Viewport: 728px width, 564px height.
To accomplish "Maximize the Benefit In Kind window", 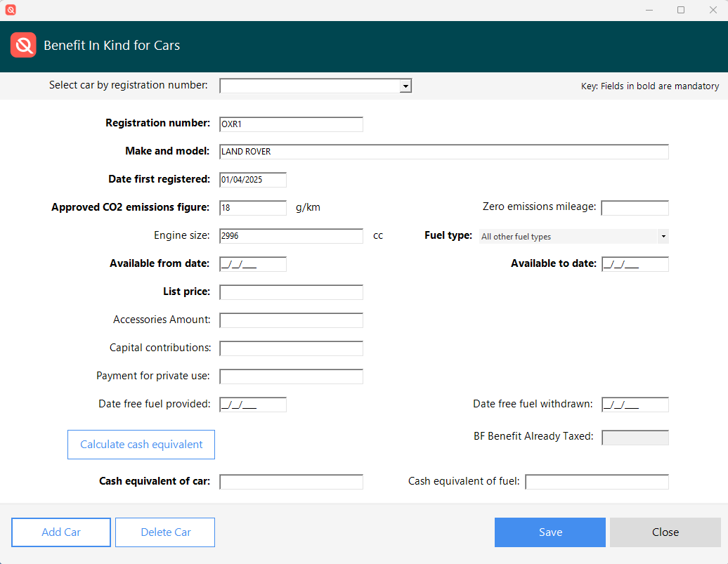I will point(681,10).
